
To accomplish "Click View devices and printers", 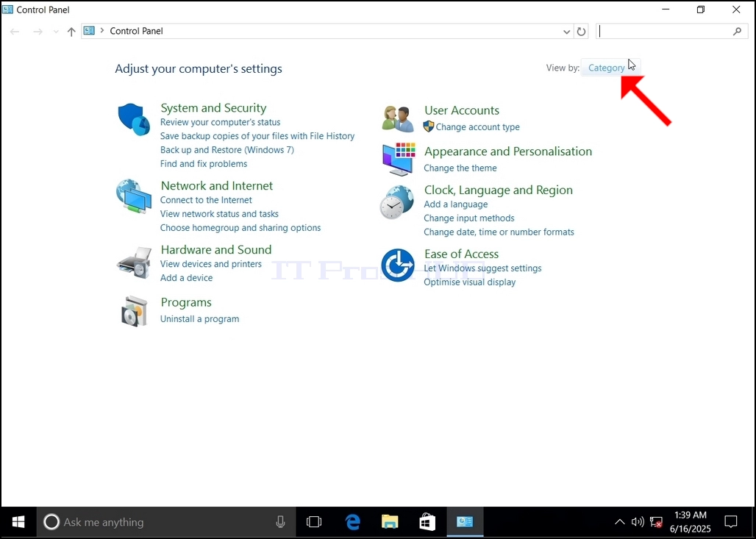I will click(x=211, y=264).
